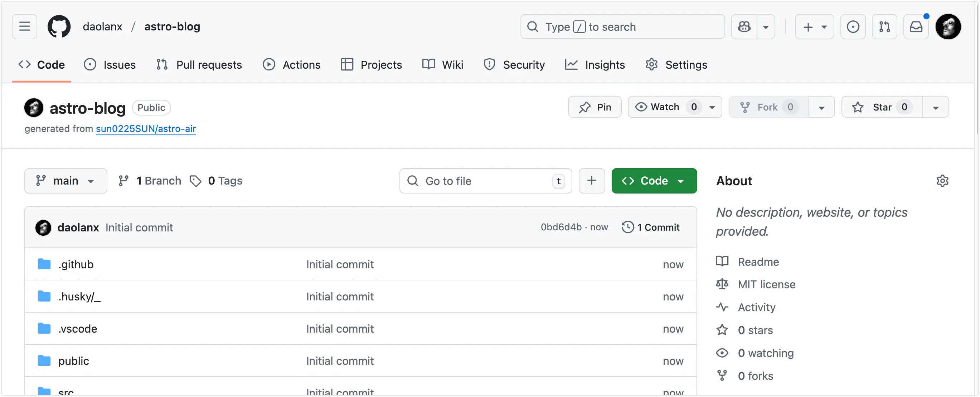Viewport: 980px width, 397px height.
Task: Open the Star options dropdown arrow
Action: 936,107
